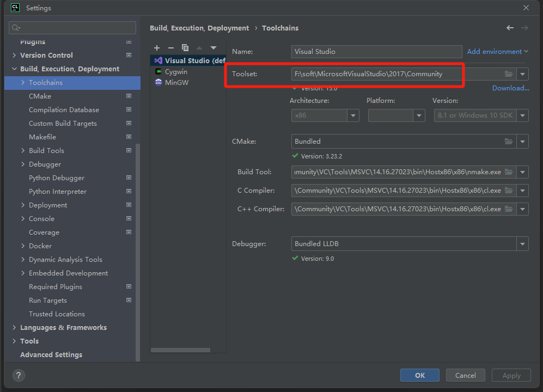The image size is (543, 392).
Task: Open Toolset dropdown arrow
Action: (522, 73)
